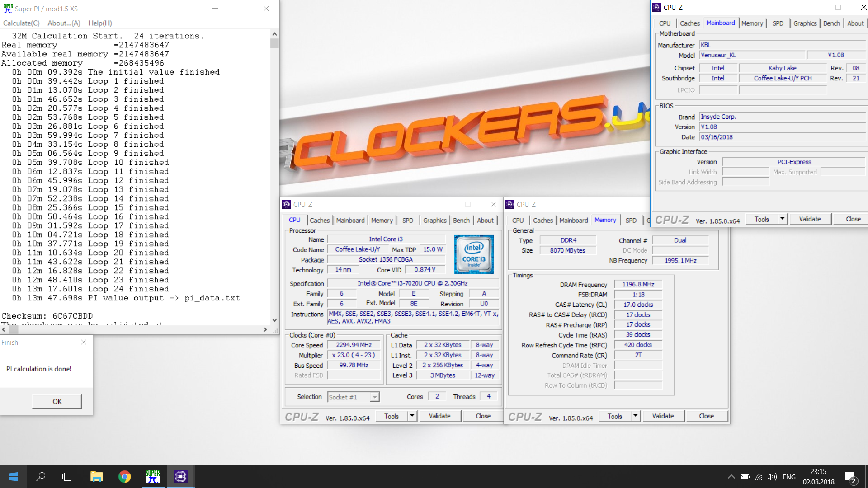
Task: Expand Tools dropdown arrow in CPU window
Action: (412, 416)
